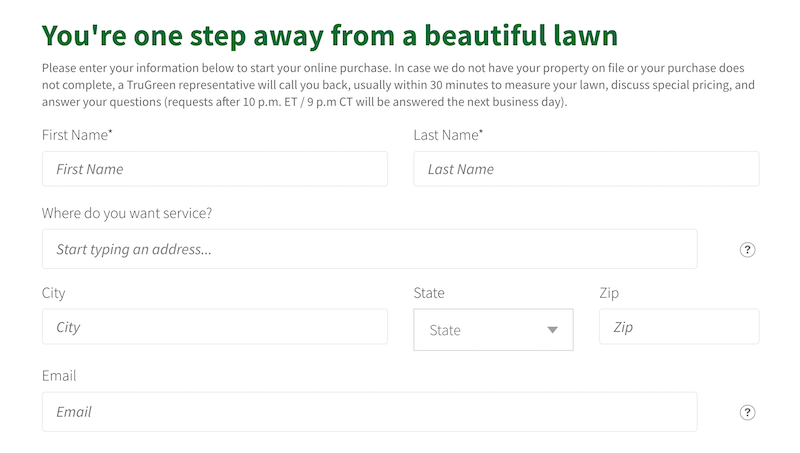Open the State dropdown

493,330
